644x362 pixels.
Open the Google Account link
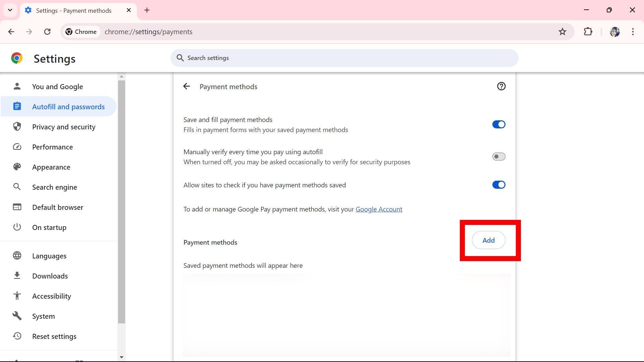tap(379, 209)
